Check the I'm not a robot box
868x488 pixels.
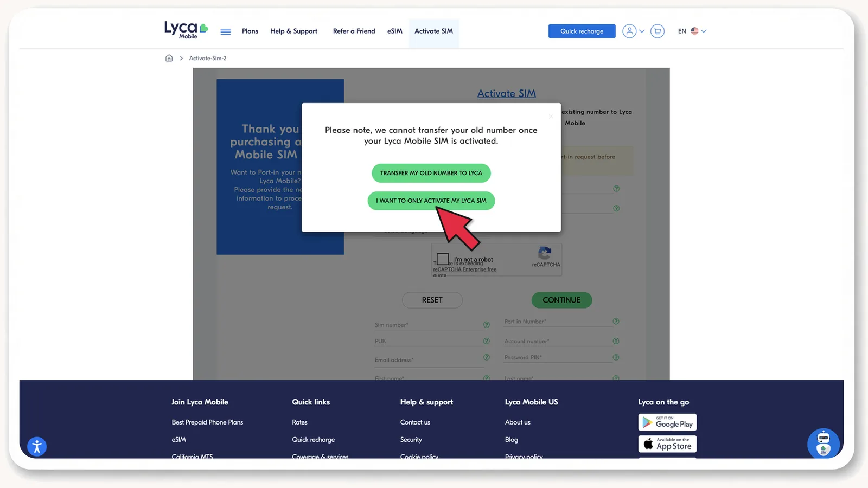coord(443,259)
